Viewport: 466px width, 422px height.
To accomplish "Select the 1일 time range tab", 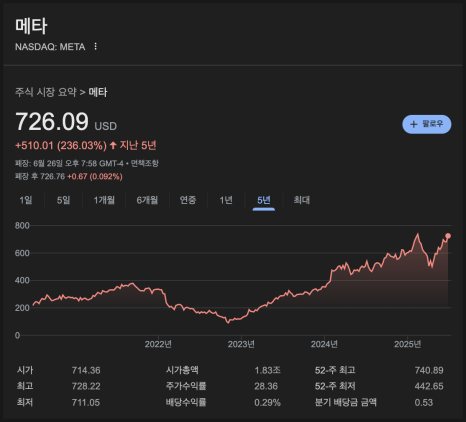I will (x=26, y=200).
